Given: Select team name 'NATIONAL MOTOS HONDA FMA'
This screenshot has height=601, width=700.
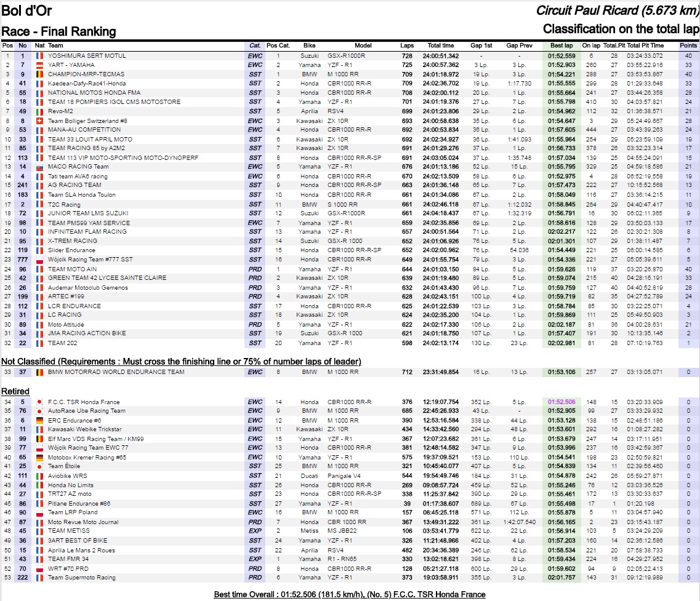Looking at the screenshot, I should pos(94,93).
